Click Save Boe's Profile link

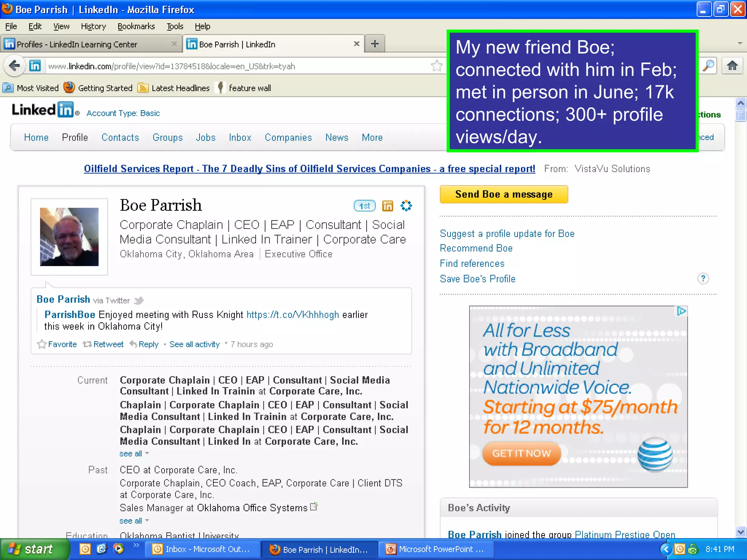[x=477, y=279]
